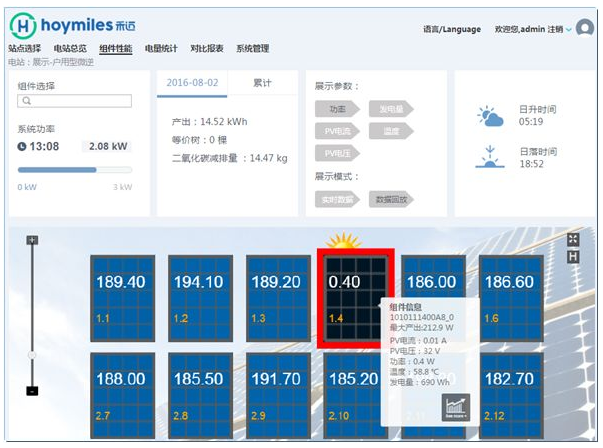Viewport: 603px width, 448px height.
Task: Click the 注销 logout link
Action: (x=556, y=30)
